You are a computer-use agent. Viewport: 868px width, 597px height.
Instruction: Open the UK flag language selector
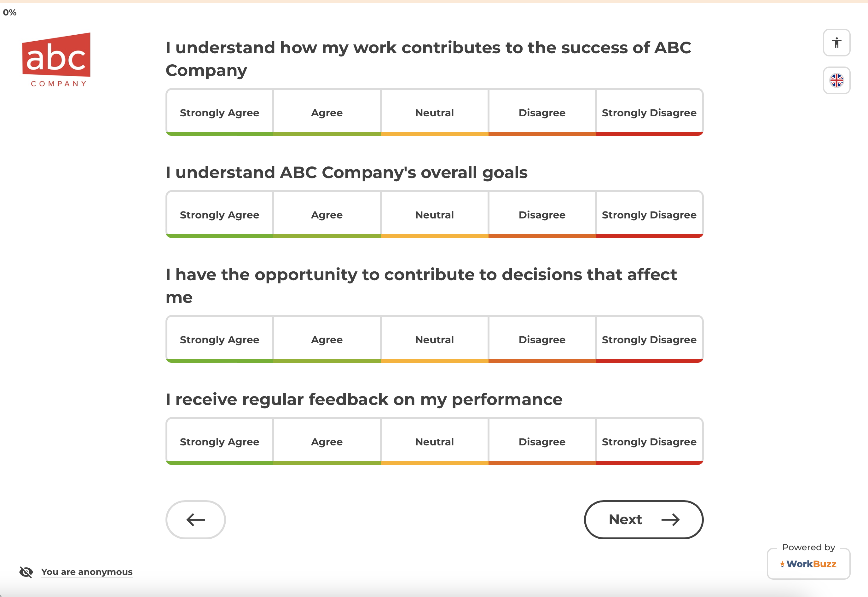tap(836, 80)
